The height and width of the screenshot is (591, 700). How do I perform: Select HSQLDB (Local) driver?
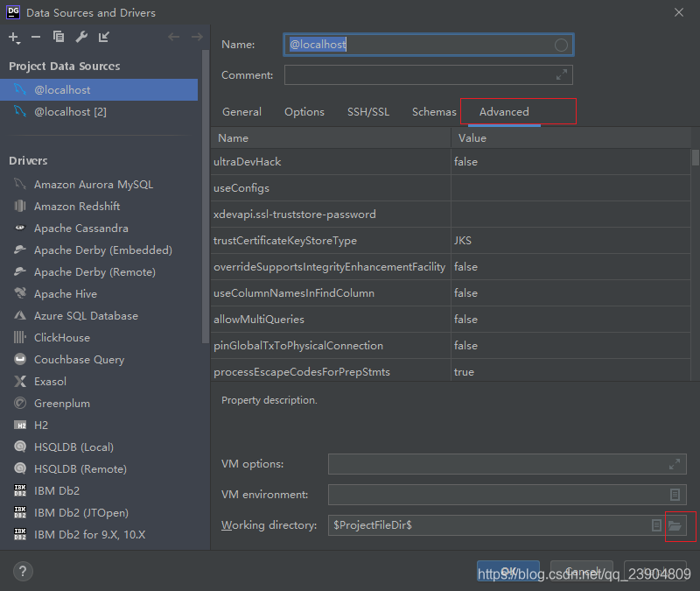(x=101, y=447)
